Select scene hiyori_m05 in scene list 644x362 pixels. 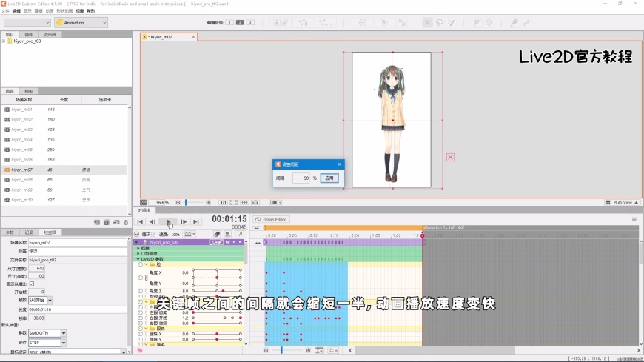tap(64, 150)
